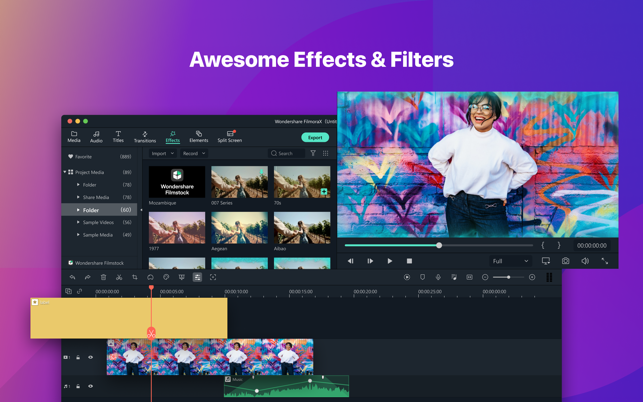Click the red playhead marker on ruler
The height and width of the screenshot is (402, 643).
pyautogui.click(x=151, y=288)
